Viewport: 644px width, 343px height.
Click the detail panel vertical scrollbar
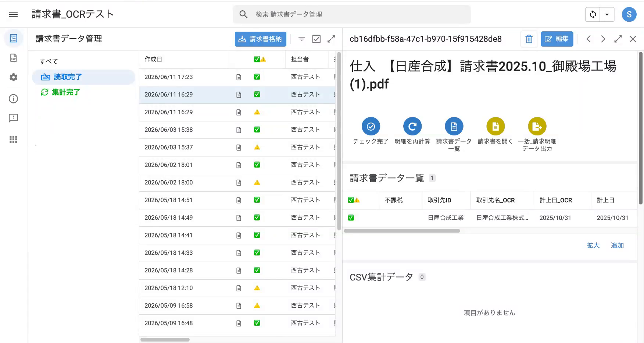coord(641,128)
